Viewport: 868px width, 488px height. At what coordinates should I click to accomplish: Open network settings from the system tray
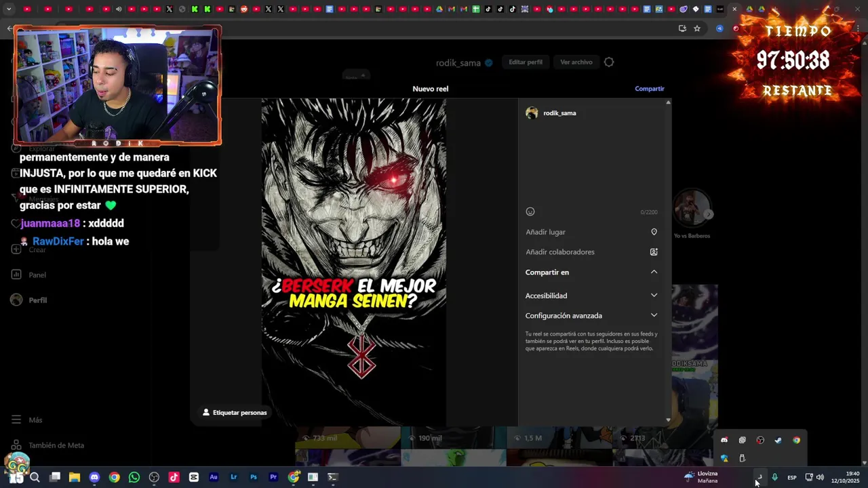pyautogui.click(x=809, y=477)
